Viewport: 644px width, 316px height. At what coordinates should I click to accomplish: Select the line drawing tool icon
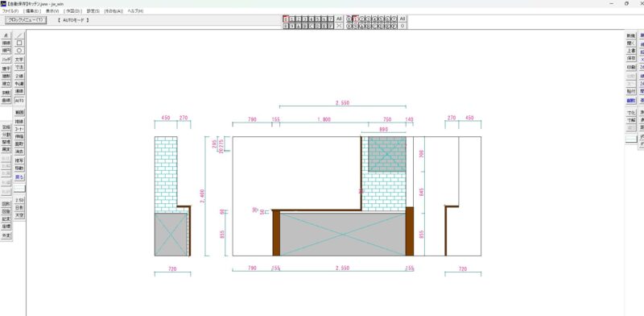tap(19, 35)
